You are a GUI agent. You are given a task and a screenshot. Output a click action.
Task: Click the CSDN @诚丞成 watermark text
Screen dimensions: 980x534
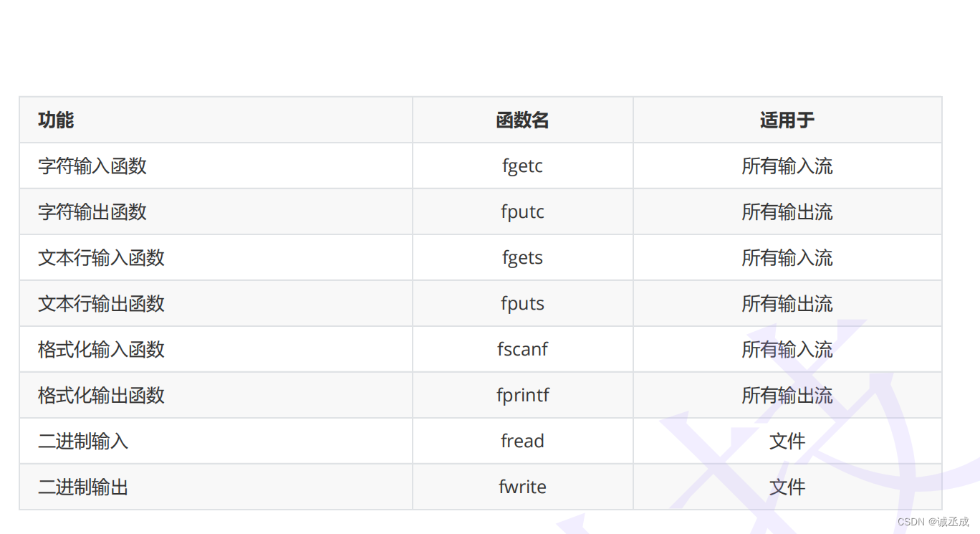pyautogui.click(x=933, y=522)
